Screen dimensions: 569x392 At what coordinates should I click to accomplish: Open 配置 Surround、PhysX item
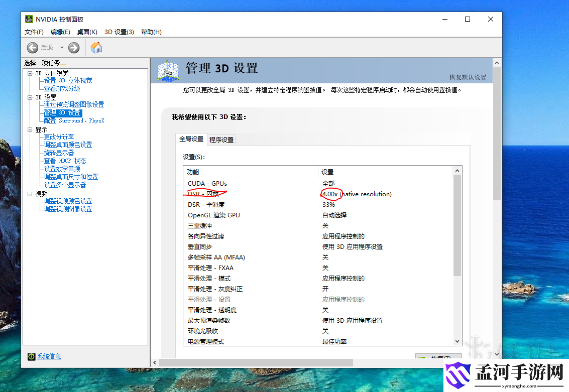point(74,121)
